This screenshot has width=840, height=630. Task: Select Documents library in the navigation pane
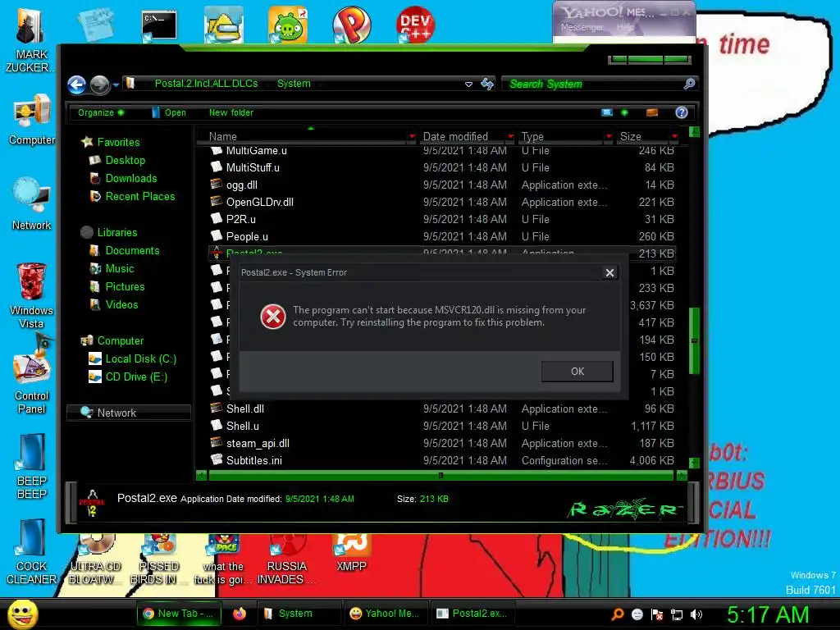[x=132, y=251]
